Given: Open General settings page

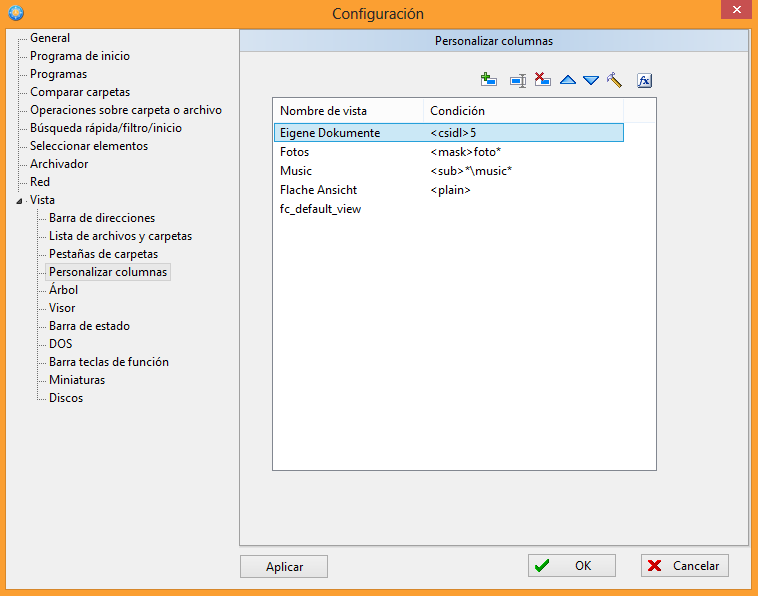Looking at the screenshot, I should (50, 38).
